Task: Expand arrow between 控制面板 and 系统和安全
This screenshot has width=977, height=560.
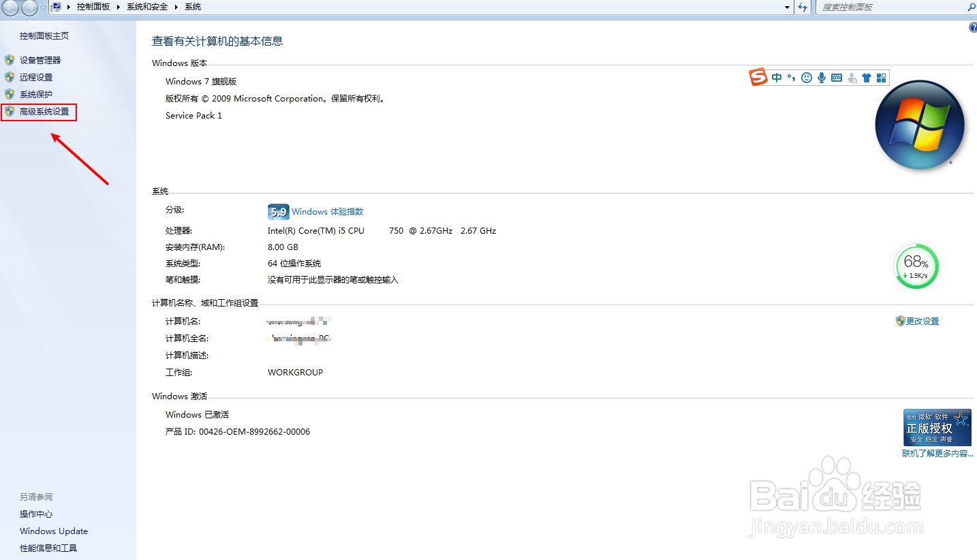Action: pyautogui.click(x=119, y=7)
